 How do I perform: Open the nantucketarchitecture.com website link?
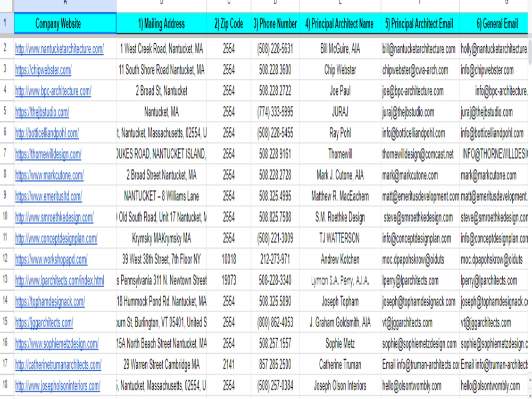pyautogui.click(x=60, y=49)
